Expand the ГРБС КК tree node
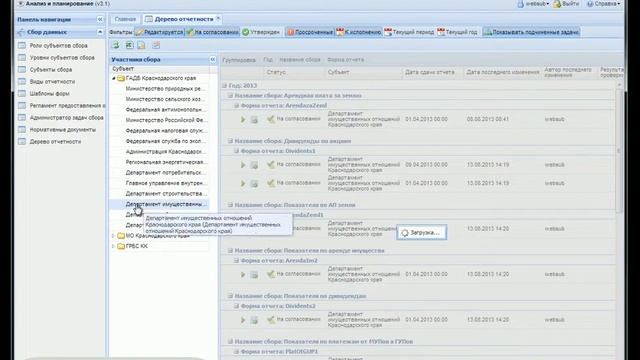Viewport: 640px width, 360px height. pos(113,246)
